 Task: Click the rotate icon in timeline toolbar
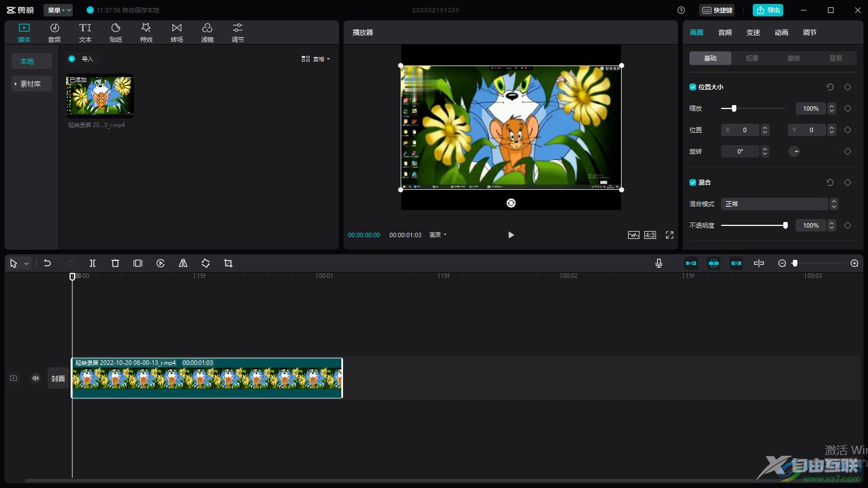pos(206,263)
